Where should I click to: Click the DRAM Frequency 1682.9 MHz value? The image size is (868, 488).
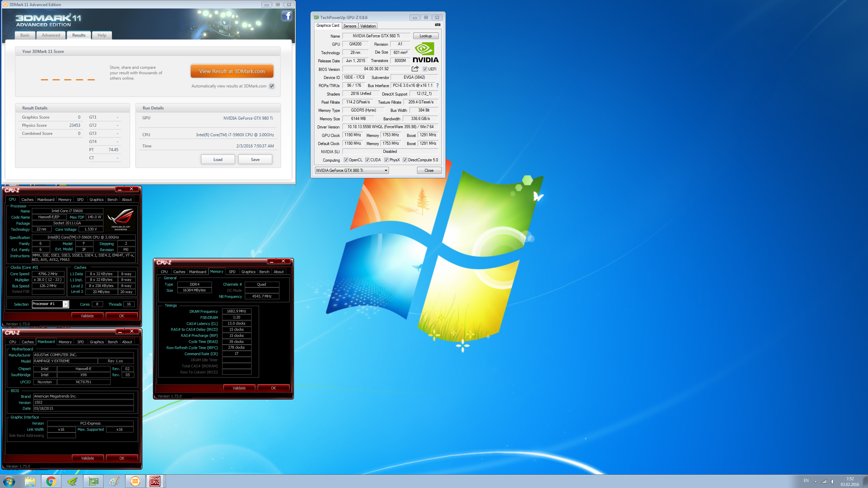236,311
